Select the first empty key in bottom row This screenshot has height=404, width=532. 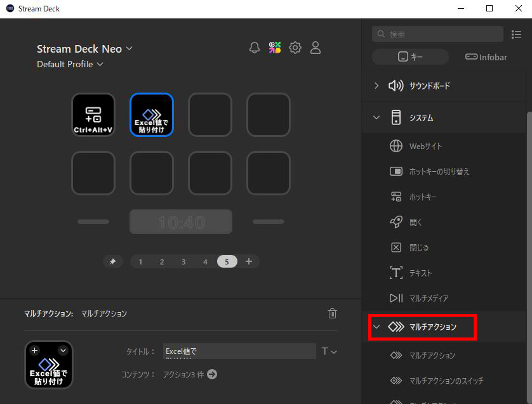coord(93,173)
